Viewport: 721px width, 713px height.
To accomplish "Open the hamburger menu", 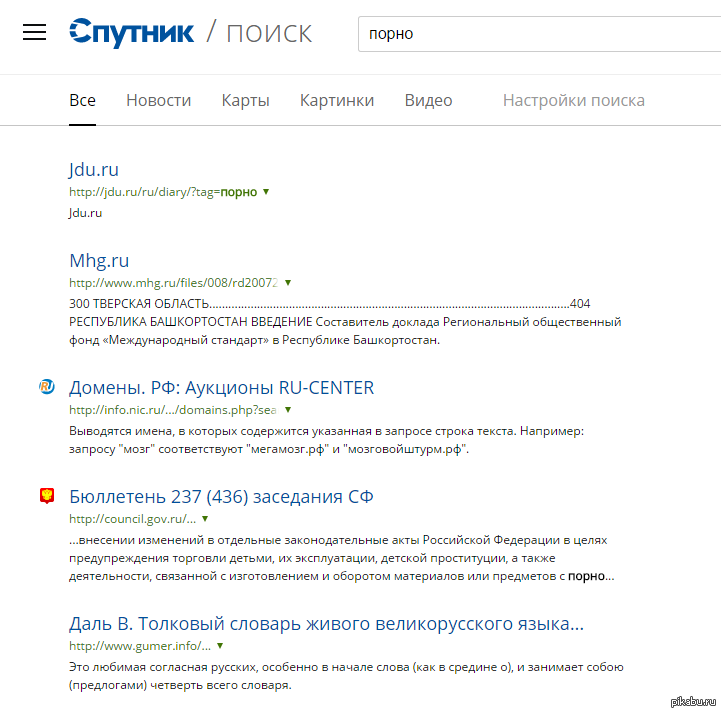I will [x=34, y=32].
